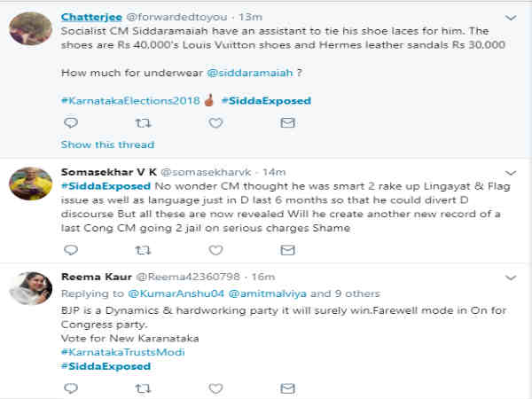The image size is (532, 399).
Task: Reply to Chatterjee's tweet
Action: [x=69, y=123]
